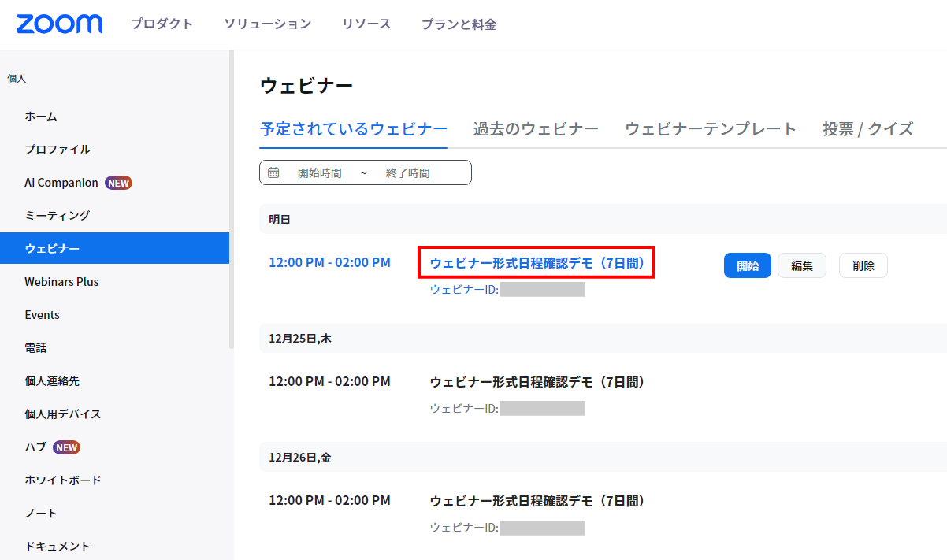Click the calendar icon in date filter
This screenshot has height=560, width=947.
[x=273, y=172]
